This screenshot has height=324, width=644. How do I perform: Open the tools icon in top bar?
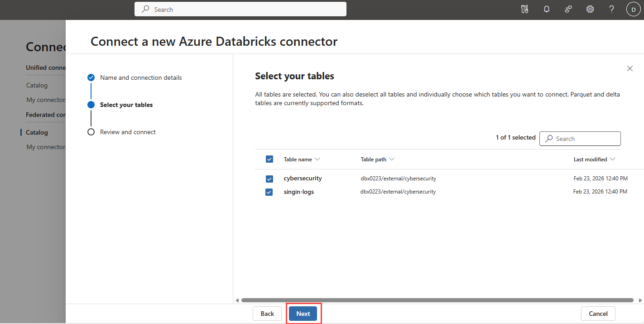[x=525, y=9]
